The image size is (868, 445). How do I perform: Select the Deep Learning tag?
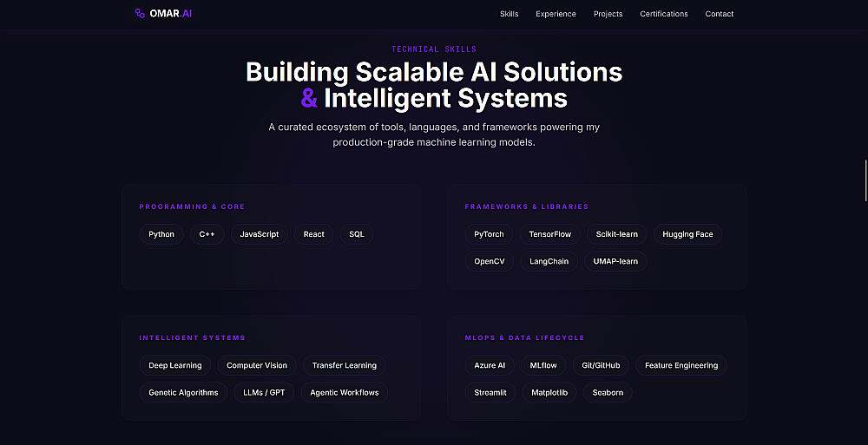coord(175,365)
